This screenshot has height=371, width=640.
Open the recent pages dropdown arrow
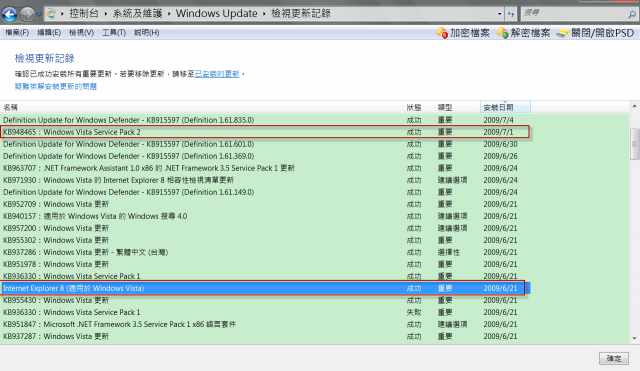click(x=39, y=15)
